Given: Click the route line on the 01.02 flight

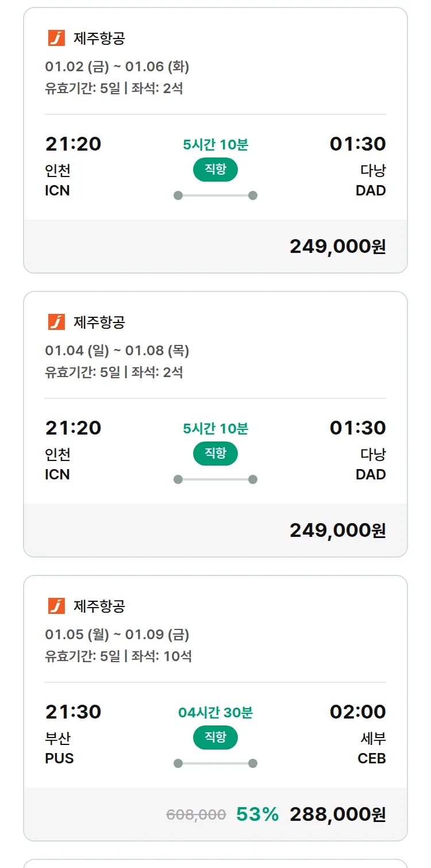Looking at the screenshot, I should [215, 195].
